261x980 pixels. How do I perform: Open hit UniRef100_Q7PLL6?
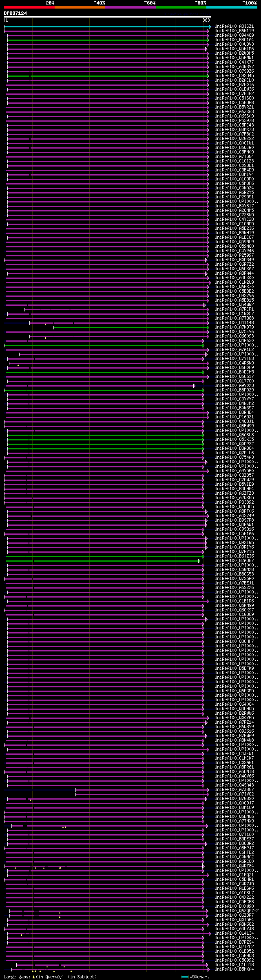(234, 453)
